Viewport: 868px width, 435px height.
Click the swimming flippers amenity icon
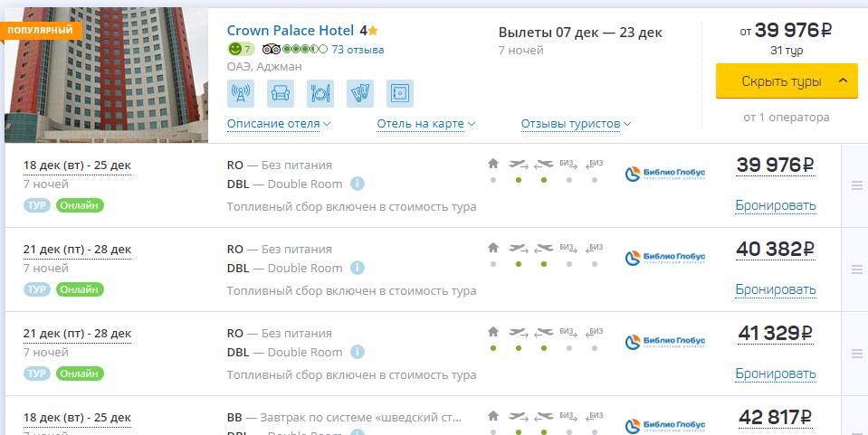click(360, 93)
